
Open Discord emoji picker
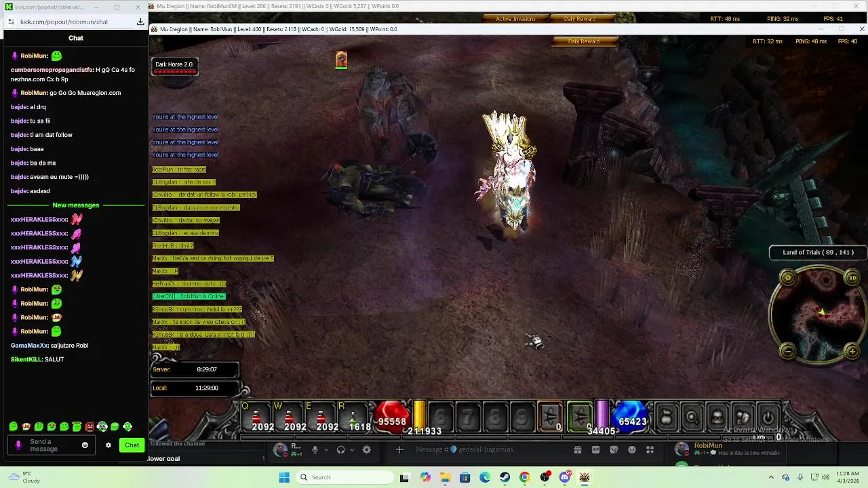click(632, 449)
